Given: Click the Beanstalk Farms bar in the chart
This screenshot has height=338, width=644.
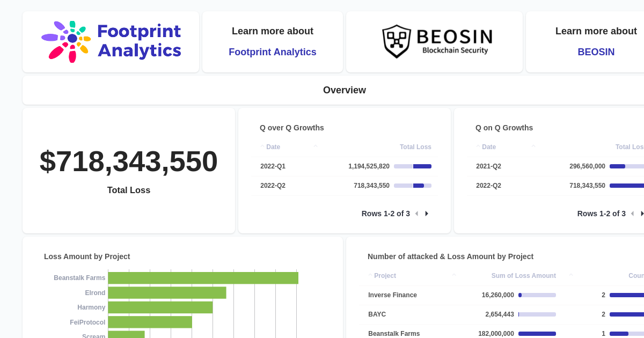Looking at the screenshot, I should (x=203, y=277).
